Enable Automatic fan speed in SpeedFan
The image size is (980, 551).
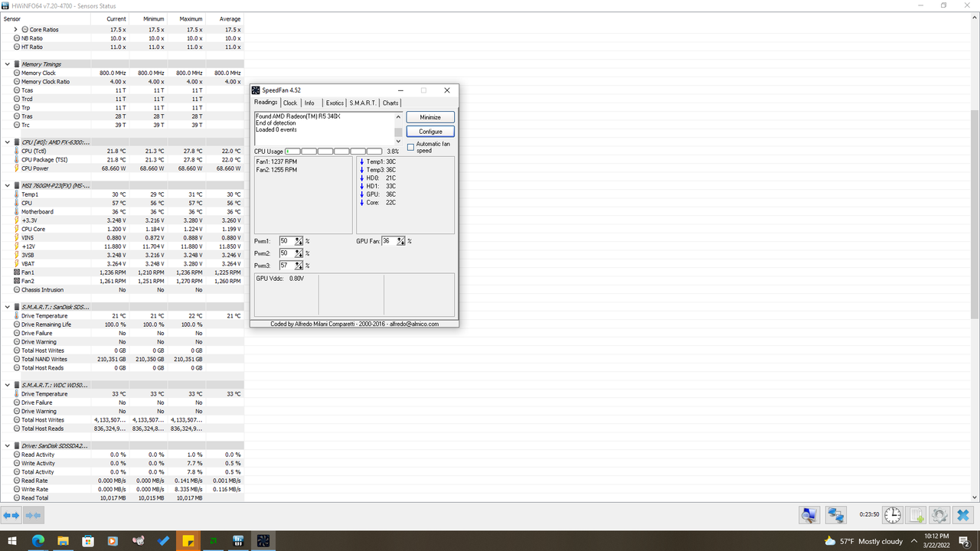coord(410,147)
